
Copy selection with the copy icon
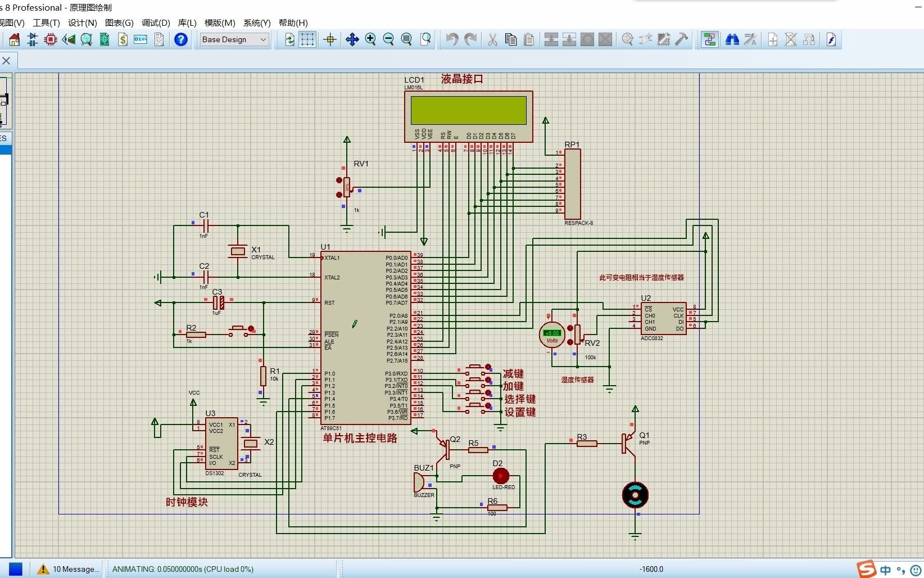coord(511,39)
